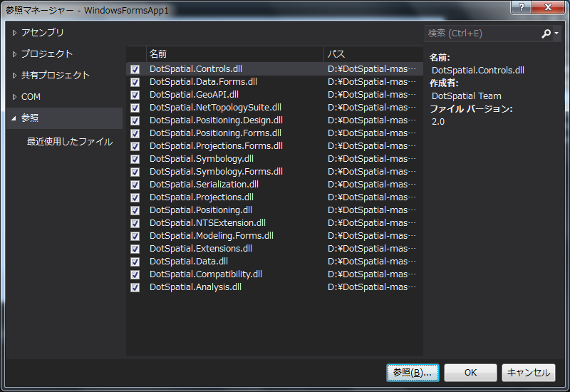The width and height of the screenshot is (570, 392).
Task: Toggle DotSpatial.Analysis.dll checkbox
Action: [135, 287]
